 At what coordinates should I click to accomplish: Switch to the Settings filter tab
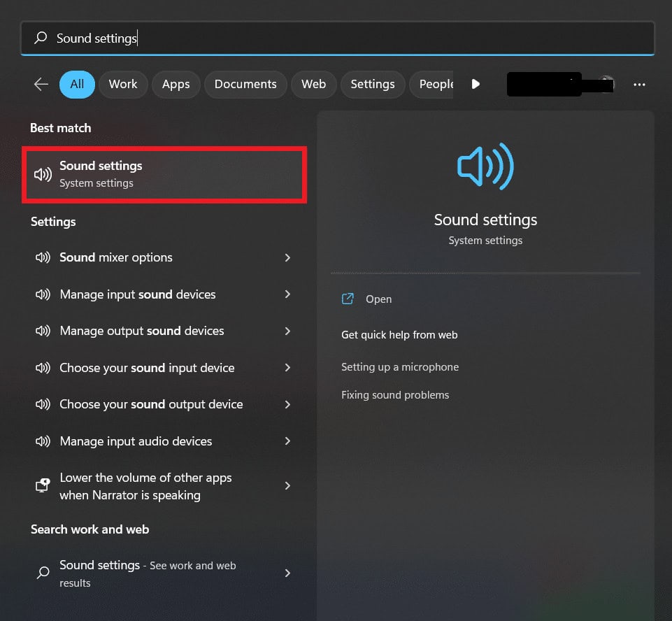[x=373, y=84]
